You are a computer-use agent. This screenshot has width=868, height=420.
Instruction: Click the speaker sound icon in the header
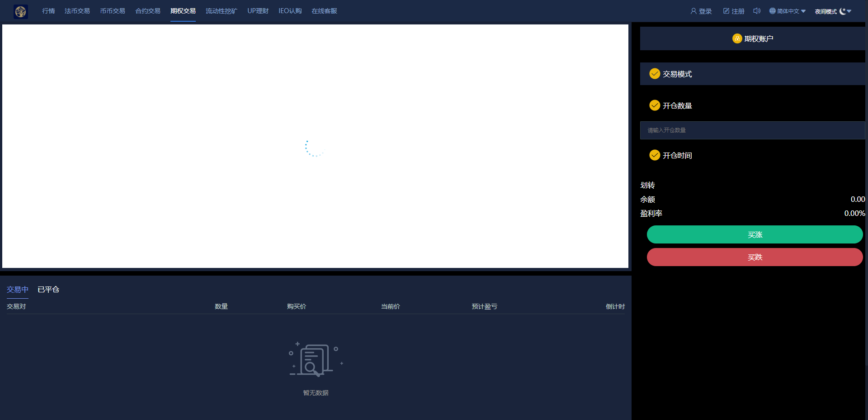757,11
